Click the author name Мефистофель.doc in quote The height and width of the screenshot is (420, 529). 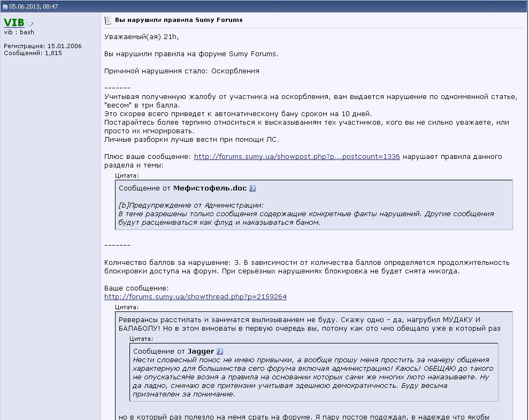[210, 188]
